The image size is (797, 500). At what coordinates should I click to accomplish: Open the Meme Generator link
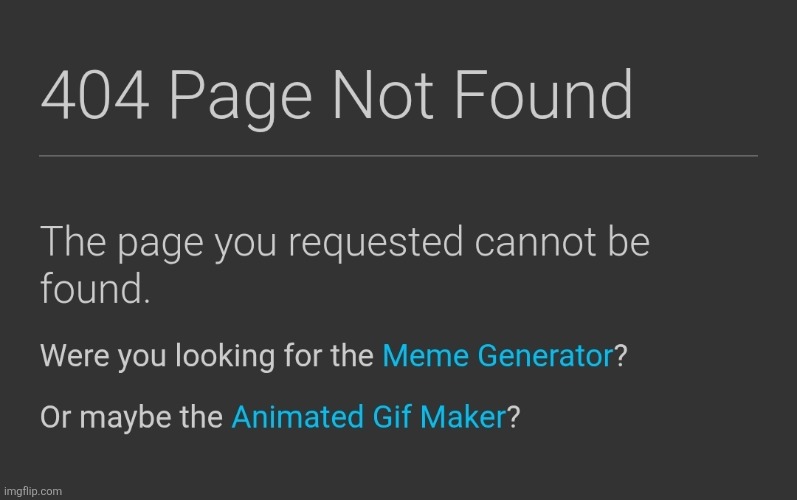coord(497,355)
